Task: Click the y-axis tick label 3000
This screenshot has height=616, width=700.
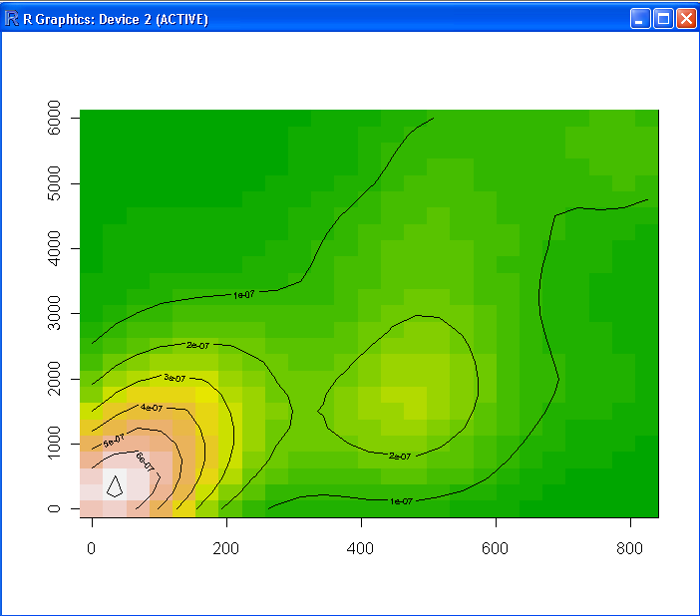Action: (x=54, y=314)
